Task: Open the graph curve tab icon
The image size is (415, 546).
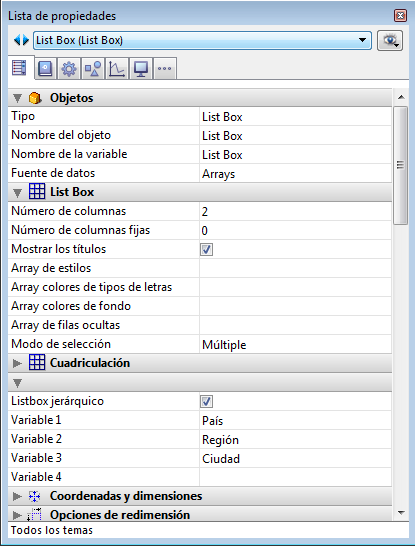Action: click(117, 69)
